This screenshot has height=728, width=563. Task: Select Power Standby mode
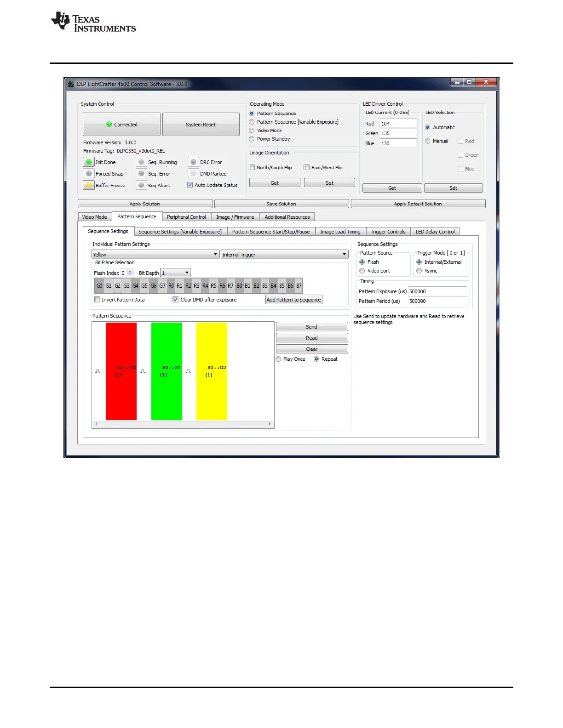tap(252, 139)
